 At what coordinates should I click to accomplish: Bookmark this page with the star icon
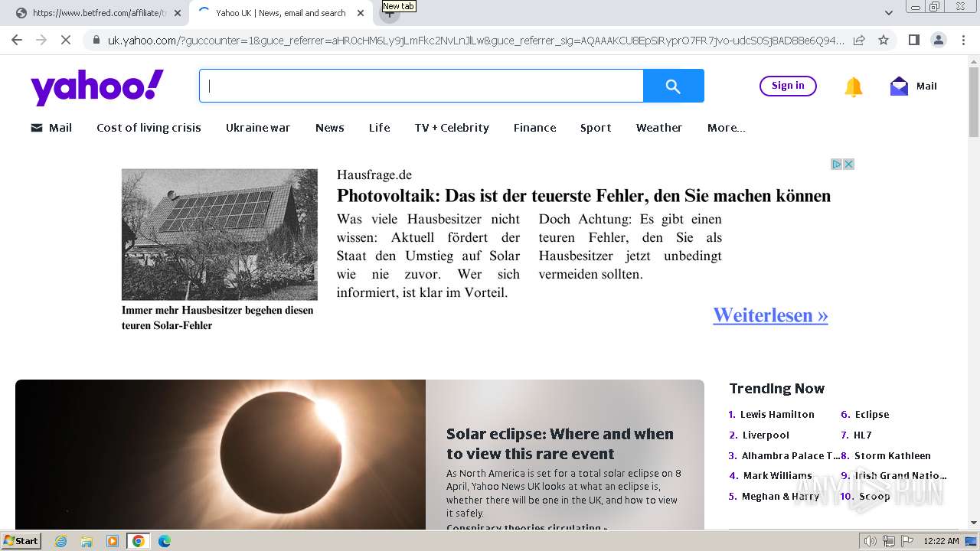[884, 41]
